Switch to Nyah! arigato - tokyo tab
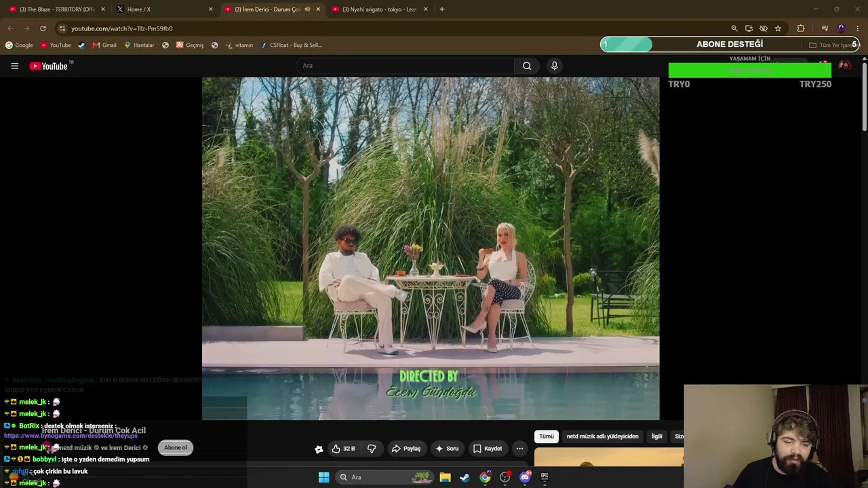868x488 pixels. (380, 9)
